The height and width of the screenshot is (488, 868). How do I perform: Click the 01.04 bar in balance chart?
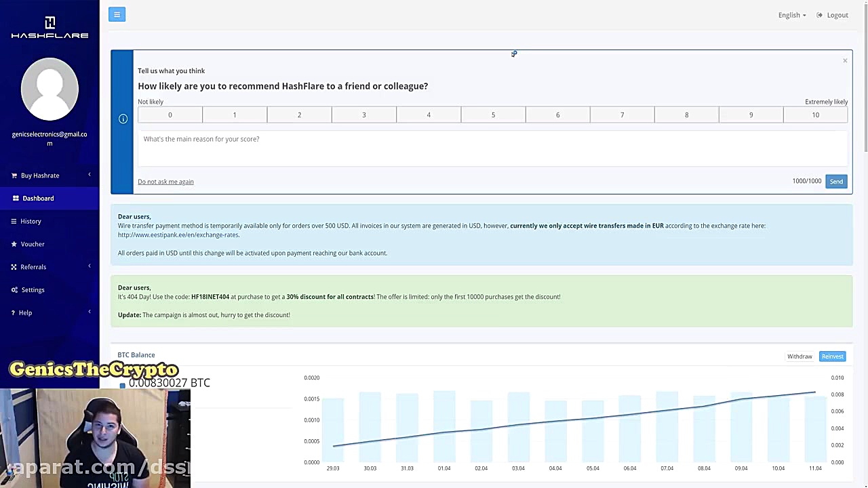[444, 426]
